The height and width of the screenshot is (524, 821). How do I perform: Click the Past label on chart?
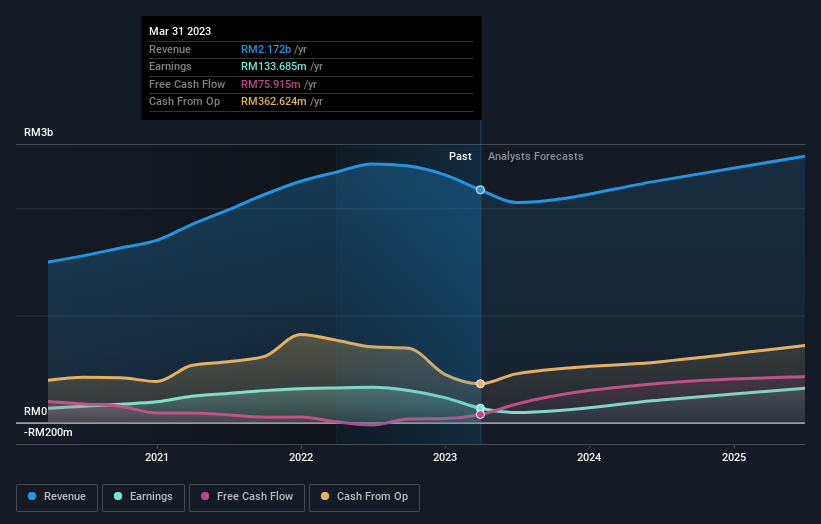pyautogui.click(x=460, y=157)
